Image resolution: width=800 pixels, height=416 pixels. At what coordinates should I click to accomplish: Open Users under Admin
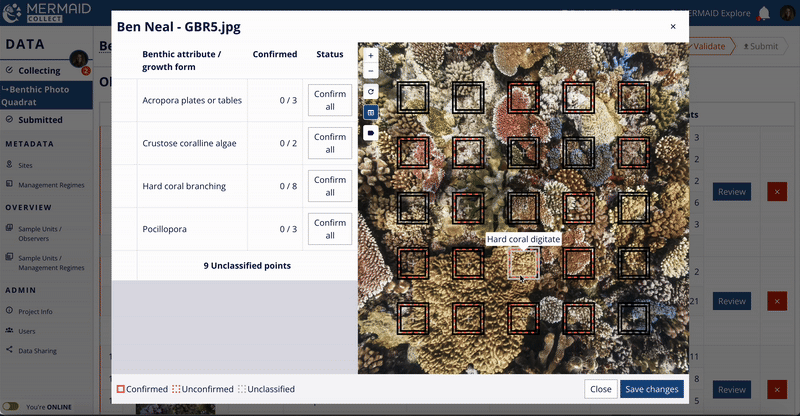(27, 331)
